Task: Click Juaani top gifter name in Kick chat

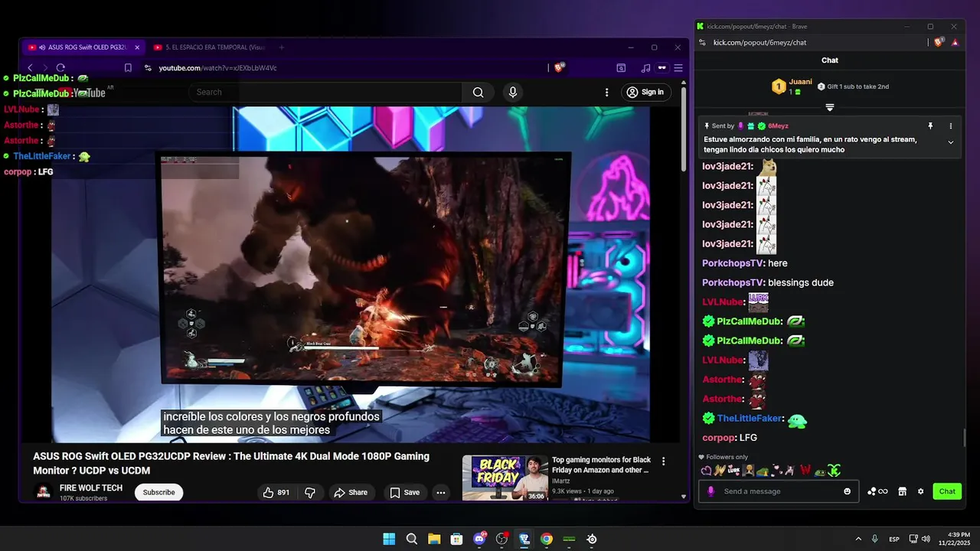Action: [x=800, y=82]
